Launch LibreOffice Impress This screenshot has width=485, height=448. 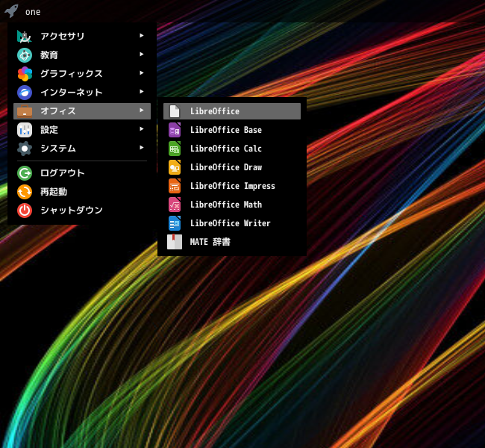click(x=232, y=186)
